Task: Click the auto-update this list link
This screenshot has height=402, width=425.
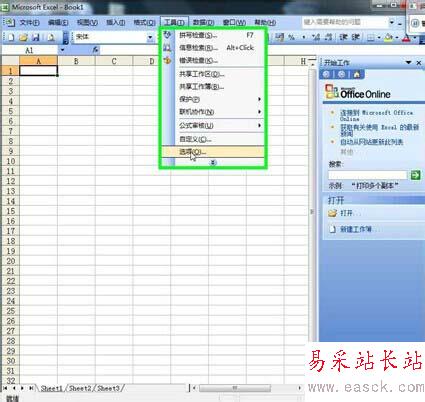Action: coord(371,142)
